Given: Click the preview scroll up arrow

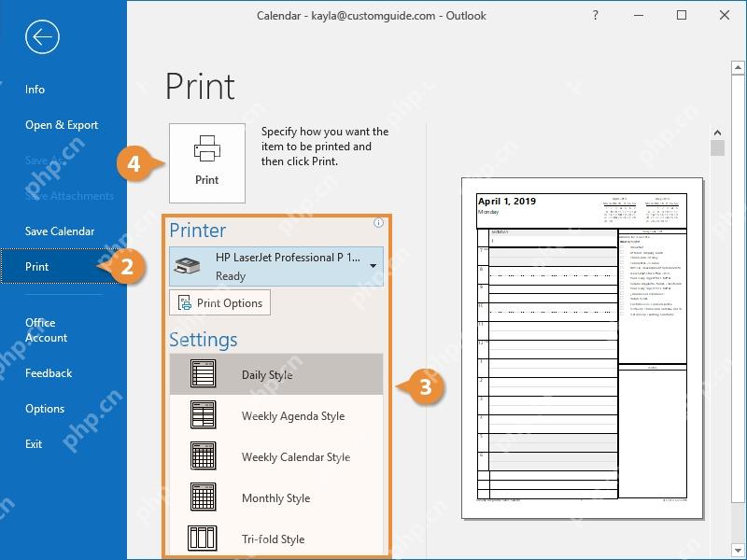Looking at the screenshot, I should click(717, 133).
